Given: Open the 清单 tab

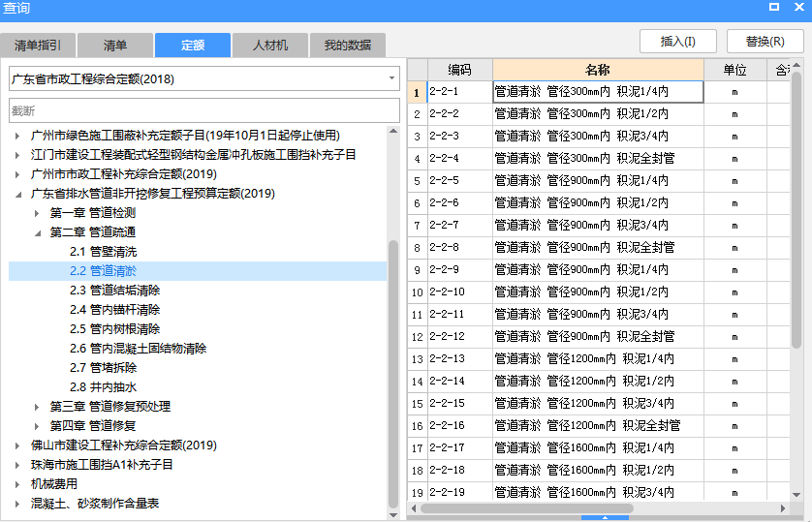Looking at the screenshot, I should coord(115,45).
